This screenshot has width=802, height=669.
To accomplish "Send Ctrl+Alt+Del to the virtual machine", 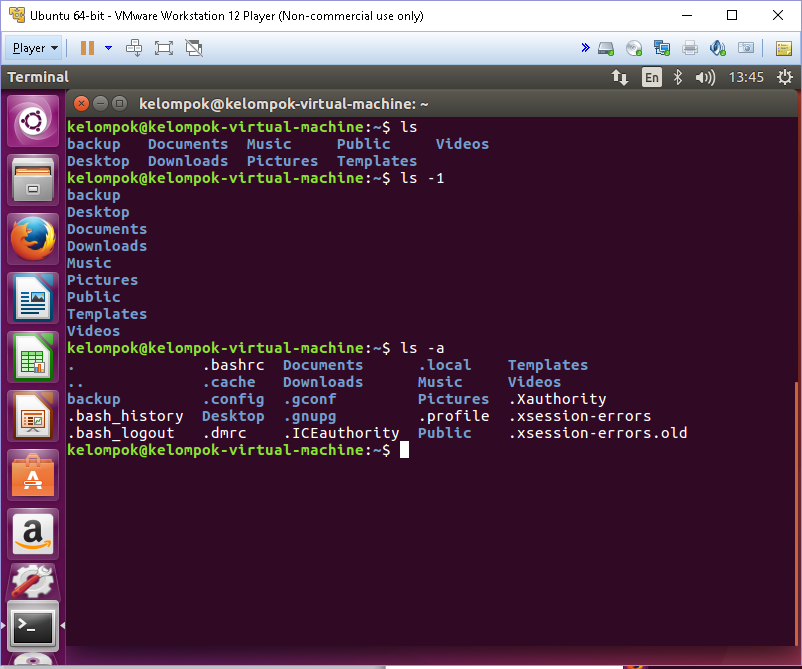I will 134,48.
